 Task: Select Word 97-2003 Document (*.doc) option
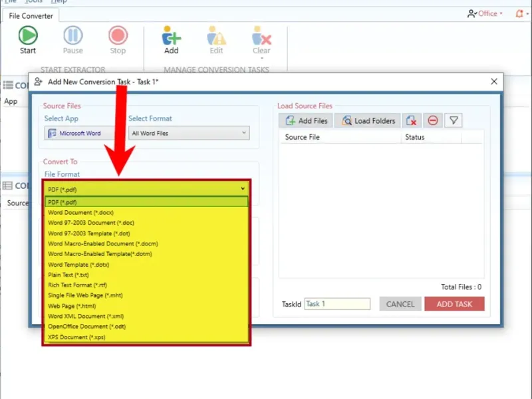coord(146,223)
